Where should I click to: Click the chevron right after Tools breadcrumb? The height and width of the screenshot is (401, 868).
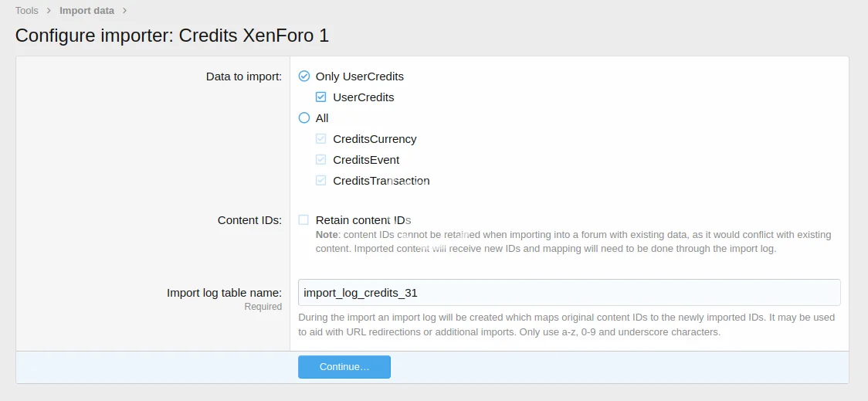pyautogui.click(x=49, y=11)
